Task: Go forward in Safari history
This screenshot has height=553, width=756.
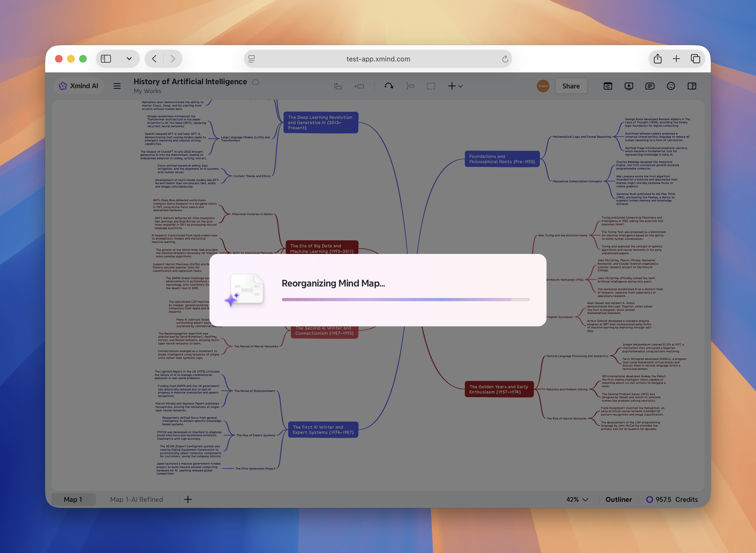Action: pyautogui.click(x=173, y=59)
